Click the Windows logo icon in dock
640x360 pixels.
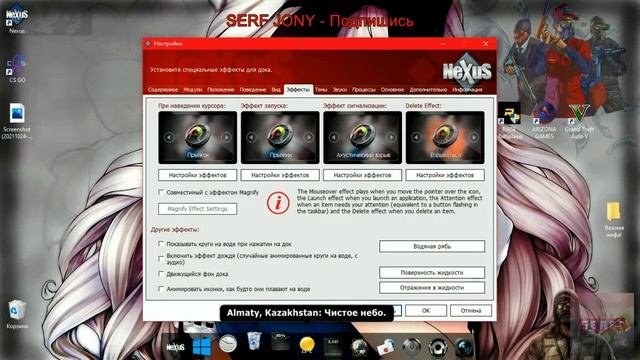click(202, 346)
